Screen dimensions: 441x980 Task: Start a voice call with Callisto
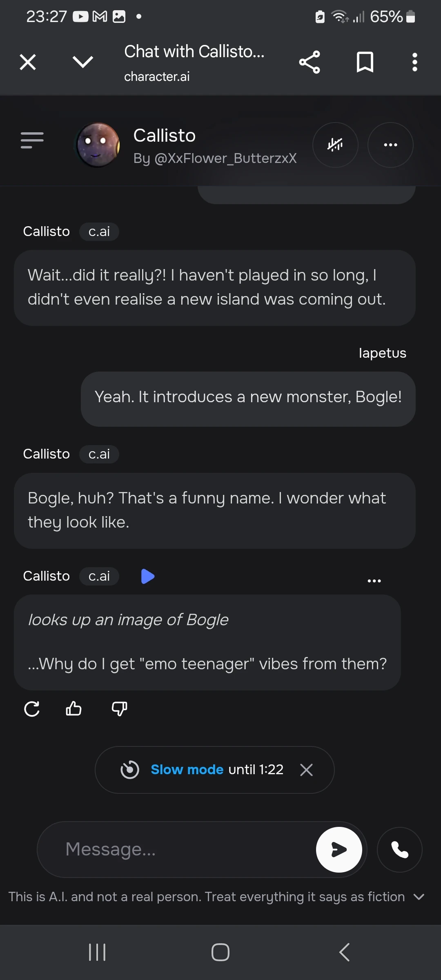399,850
